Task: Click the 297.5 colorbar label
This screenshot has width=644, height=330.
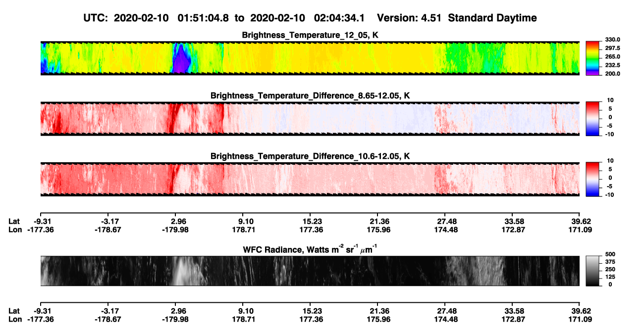Action: pyautogui.click(x=612, y=48)
